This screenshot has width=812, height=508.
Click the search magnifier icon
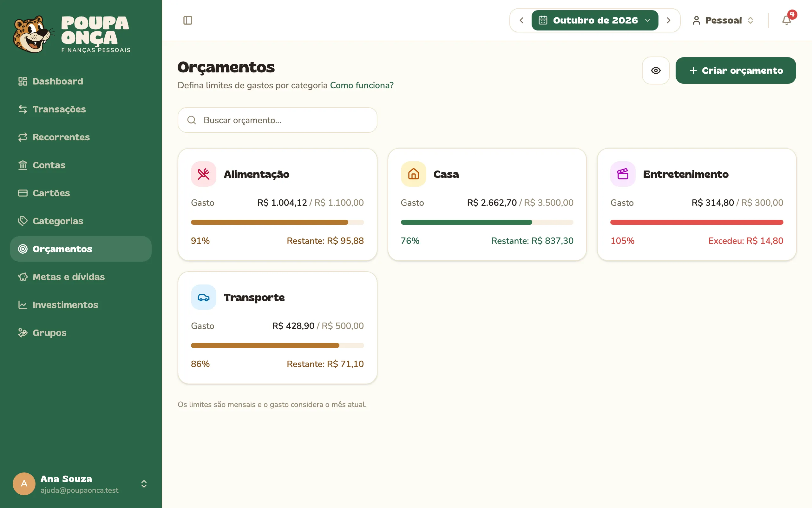tap(192, 120)
